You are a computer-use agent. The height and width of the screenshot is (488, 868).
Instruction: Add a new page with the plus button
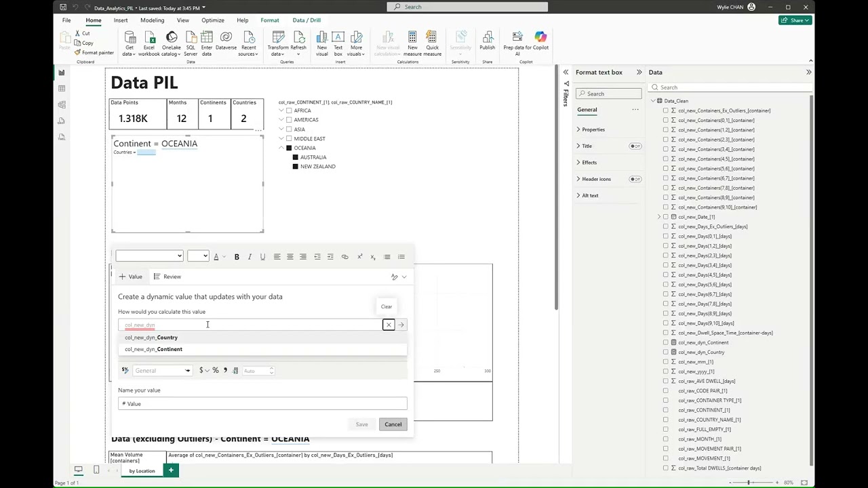[x=171, y=470]
